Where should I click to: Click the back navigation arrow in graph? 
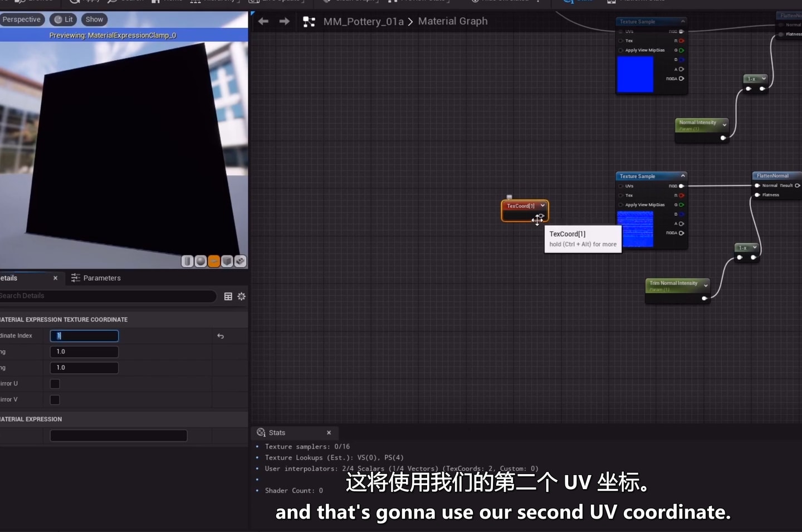click(263, 21)
